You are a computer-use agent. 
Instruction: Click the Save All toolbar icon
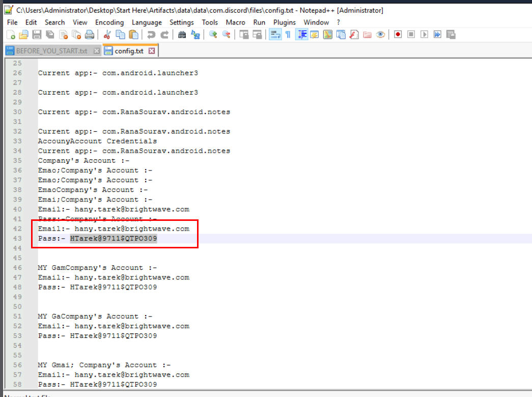50,35
